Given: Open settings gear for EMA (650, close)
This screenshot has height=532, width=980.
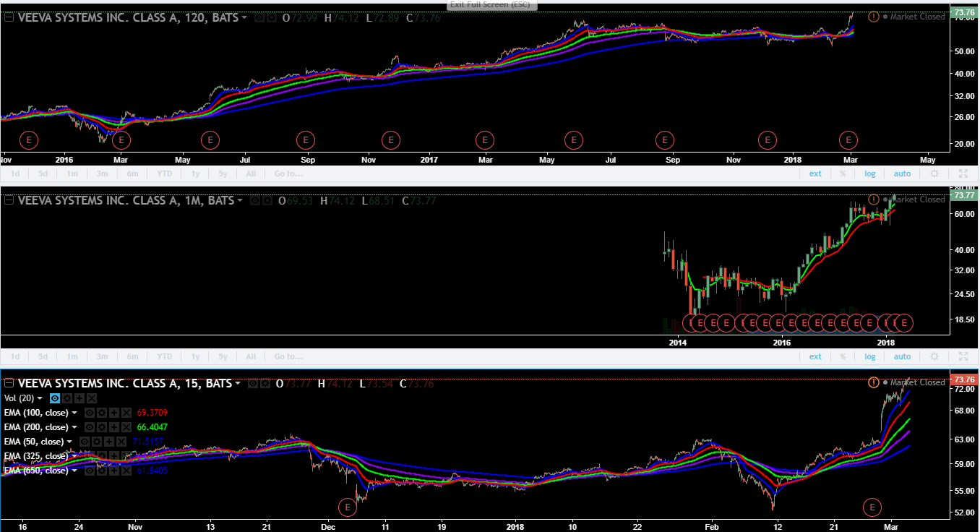Looking at the screenshot, I should click(x=102, y=471).
